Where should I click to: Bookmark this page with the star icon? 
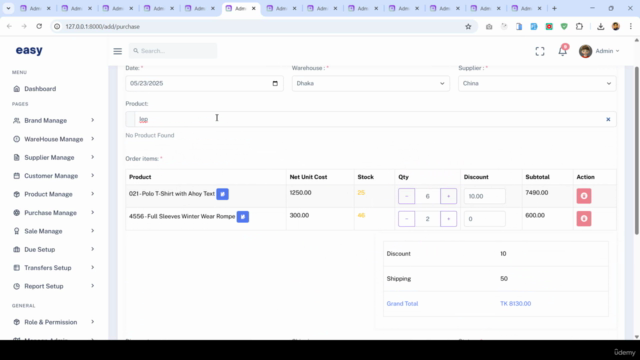(468, 27)
